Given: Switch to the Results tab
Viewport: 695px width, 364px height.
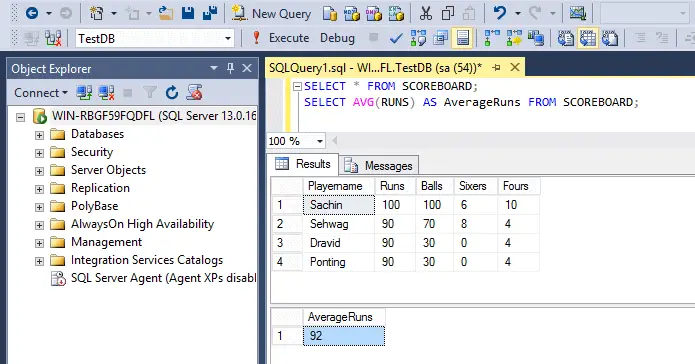Looking at the screenshot, I should [303, 164].
